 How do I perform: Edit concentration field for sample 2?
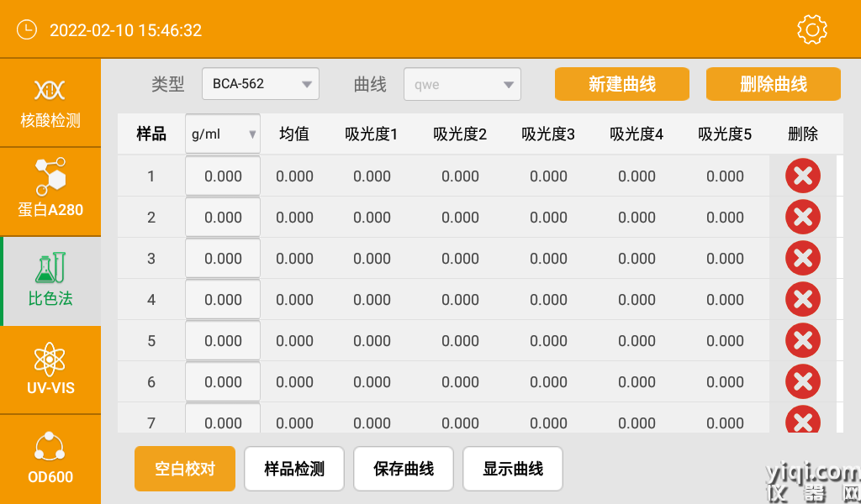[222, 218]
